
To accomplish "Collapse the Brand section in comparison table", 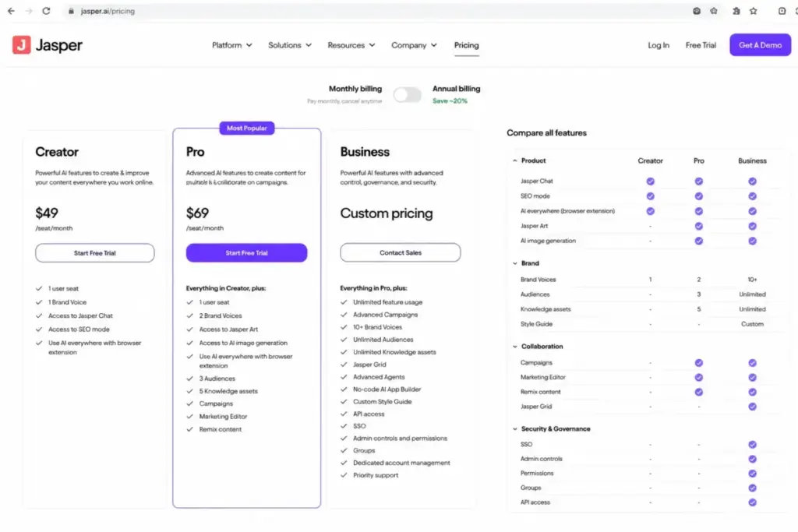I will coord(515,263).
